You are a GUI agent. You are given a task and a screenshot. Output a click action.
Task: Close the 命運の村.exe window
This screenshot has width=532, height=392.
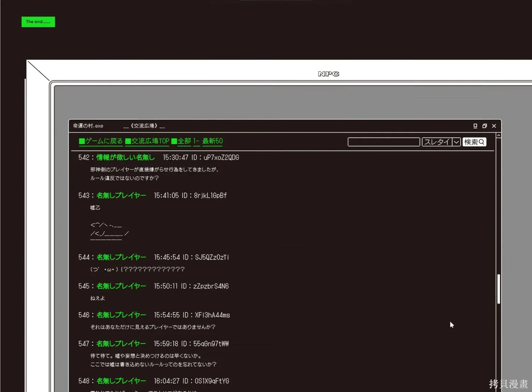coord(494,126)
